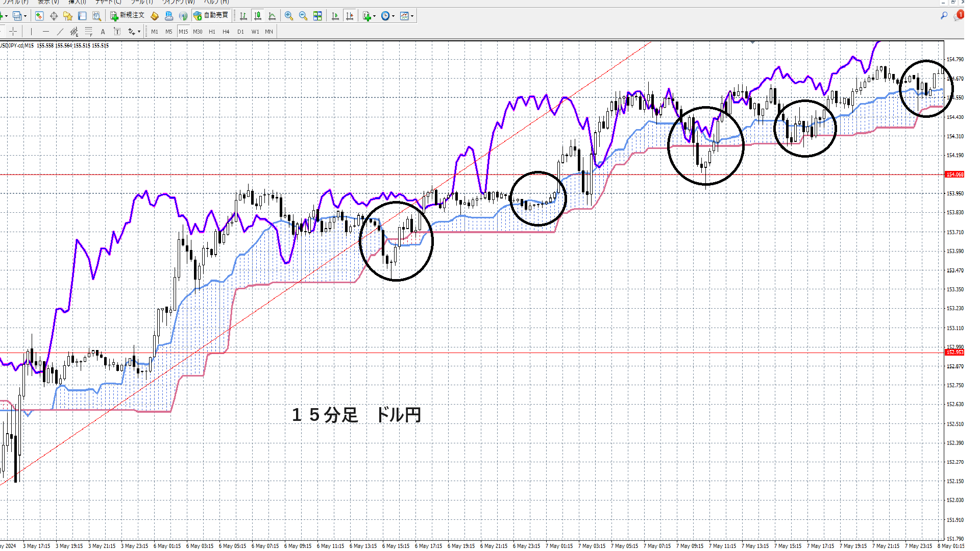This screenshot has height=551, width=980.
Task: Open the ツール(T) menu
Action: point(141,2)
